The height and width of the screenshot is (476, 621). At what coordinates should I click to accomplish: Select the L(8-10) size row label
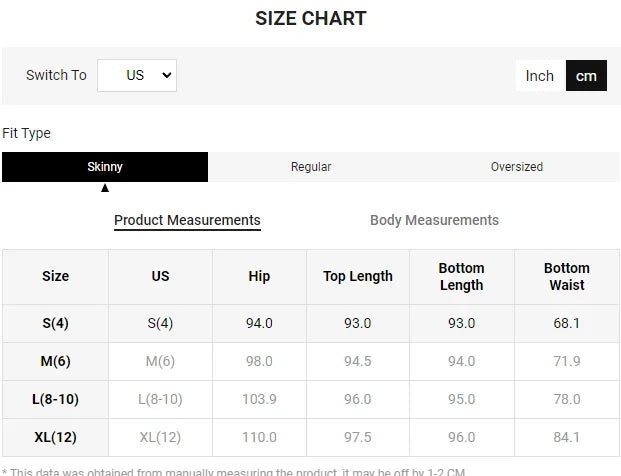click(x=55, y=399)
